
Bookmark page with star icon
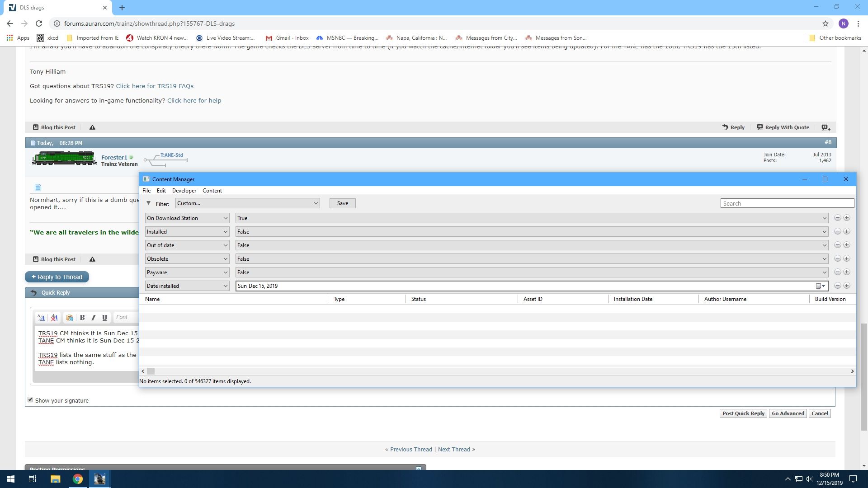826,23
